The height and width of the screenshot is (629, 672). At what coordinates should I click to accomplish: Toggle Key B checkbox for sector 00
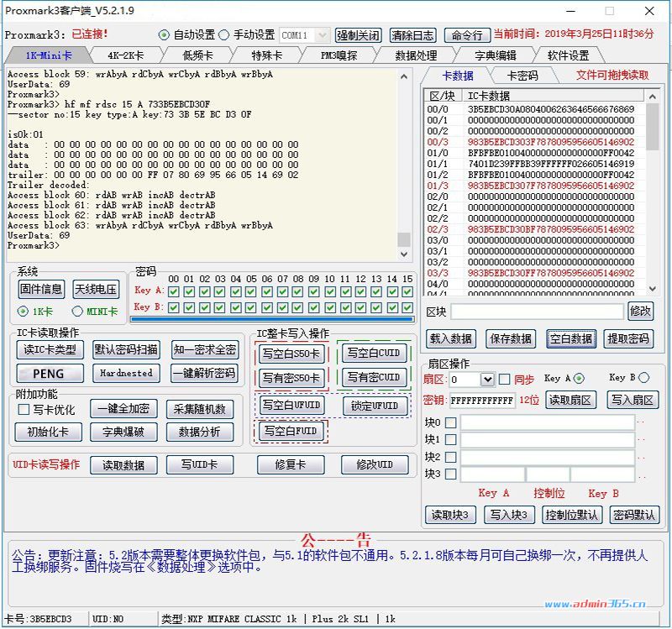click(174, 307)
